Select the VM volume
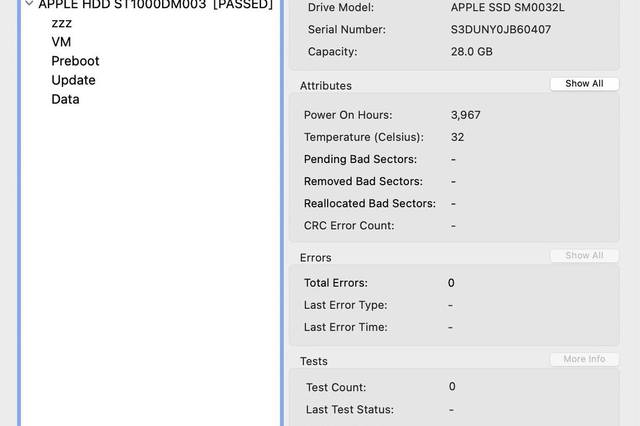 pos(61,42)
